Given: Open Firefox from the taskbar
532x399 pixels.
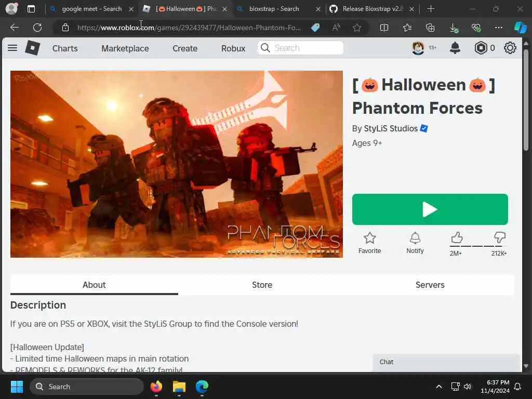Looking at the screenshot, I should tap(156, 386).
